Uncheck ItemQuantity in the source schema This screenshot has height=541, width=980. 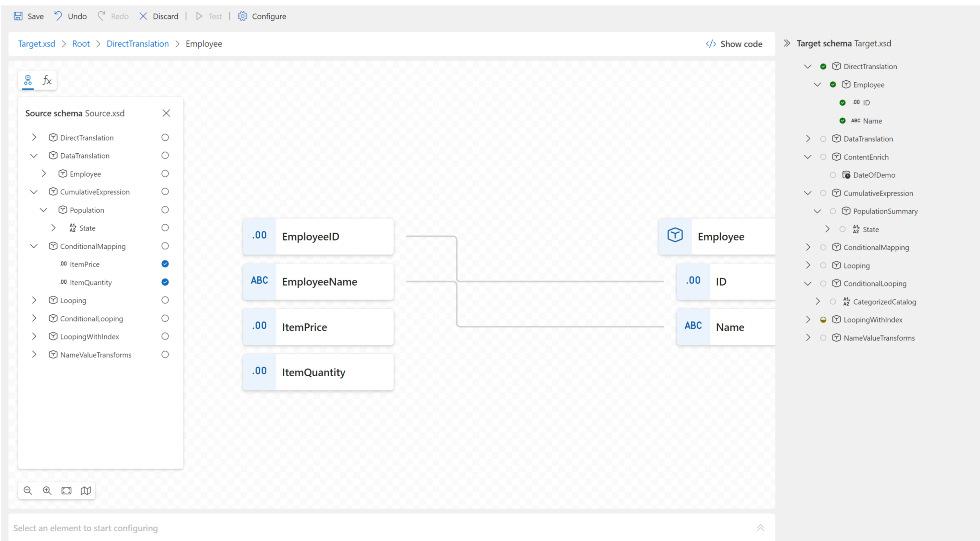[165, 282]
